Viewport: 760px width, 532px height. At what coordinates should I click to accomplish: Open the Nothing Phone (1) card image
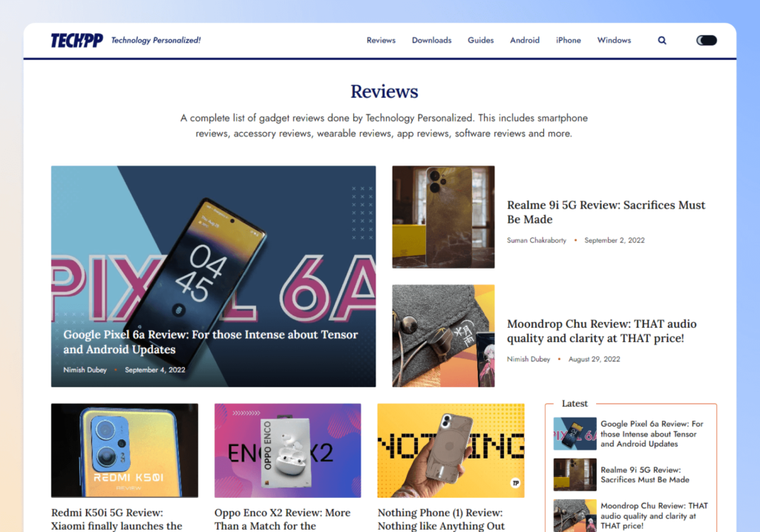click(451, 450)
